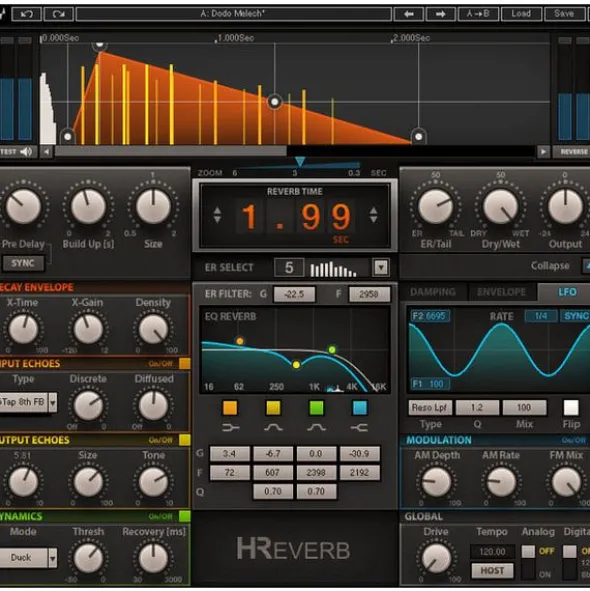
Task: Click the Density knob
Action: coord(153,329)
